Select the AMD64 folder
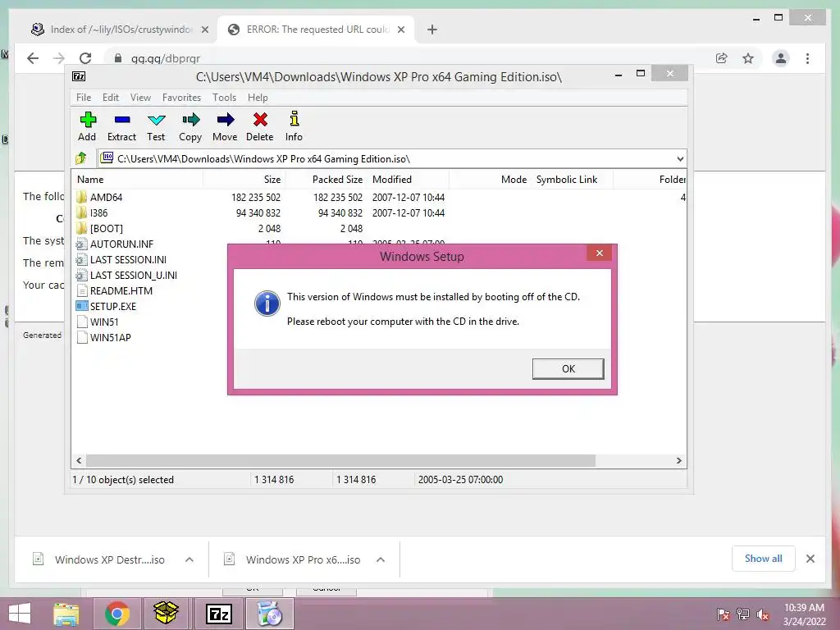This screenshot has height=630, width=840. [106, 197]
